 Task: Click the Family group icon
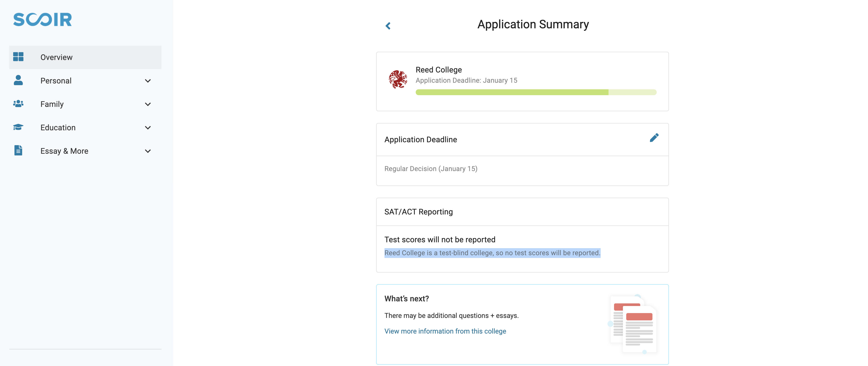coord(18,103)
